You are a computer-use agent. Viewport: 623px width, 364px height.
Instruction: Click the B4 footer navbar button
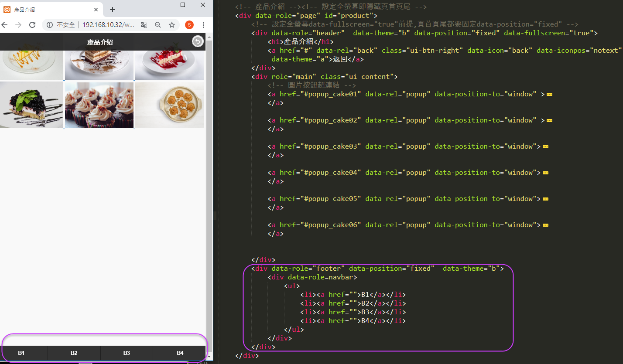click(180, 353)
